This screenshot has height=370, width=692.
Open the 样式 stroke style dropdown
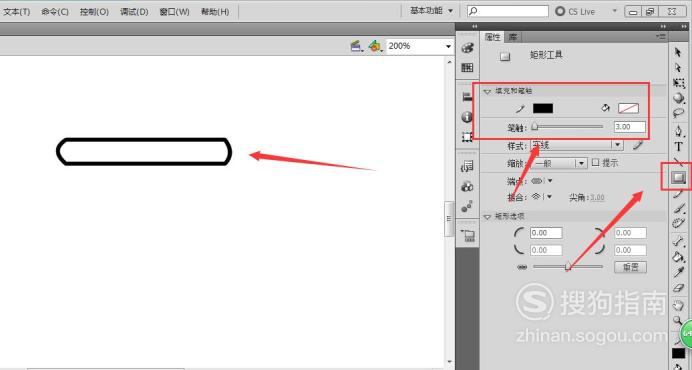[576, 145]
